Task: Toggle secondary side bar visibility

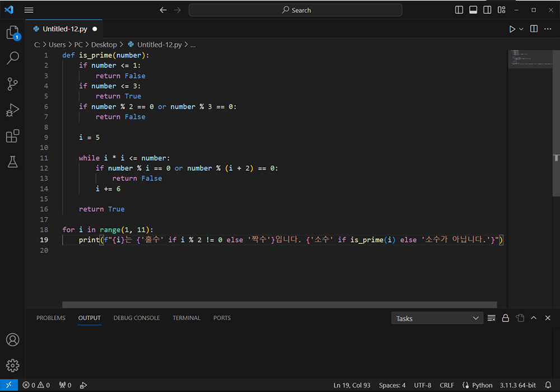Action: coord(487,10)
